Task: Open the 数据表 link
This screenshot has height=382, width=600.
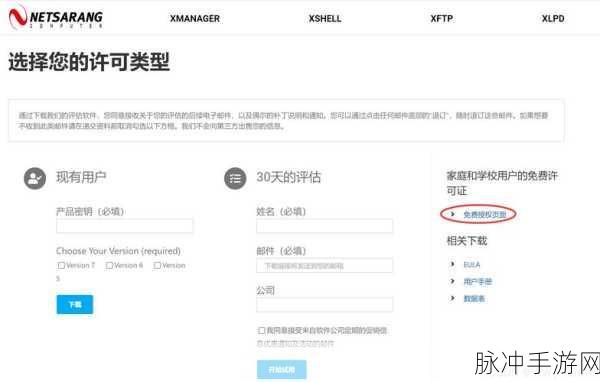Action: (474, 299)
